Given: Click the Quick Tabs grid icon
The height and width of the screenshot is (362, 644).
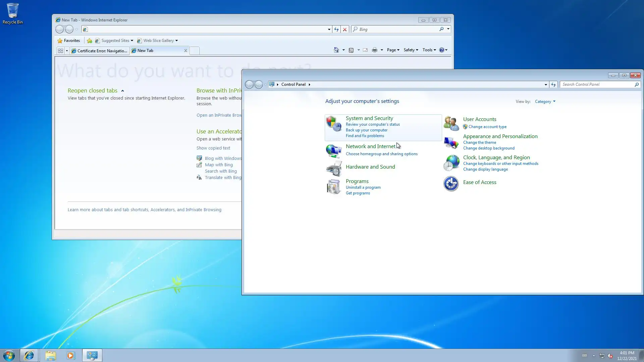Looking at the screenshot, I should 60,51.
